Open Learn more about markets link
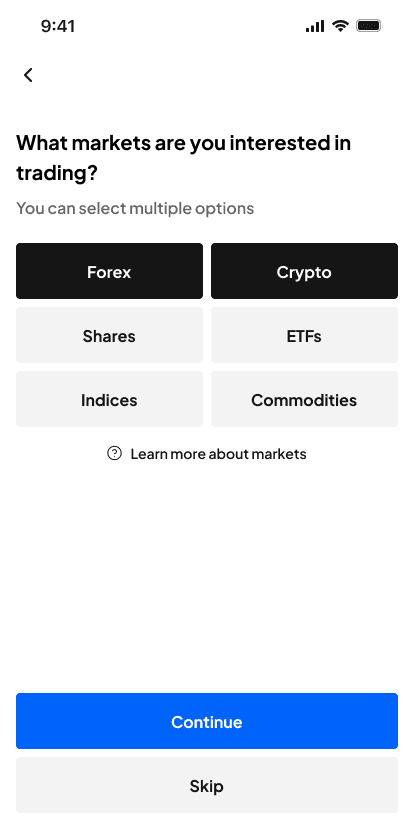 click(x=218, y=454)
